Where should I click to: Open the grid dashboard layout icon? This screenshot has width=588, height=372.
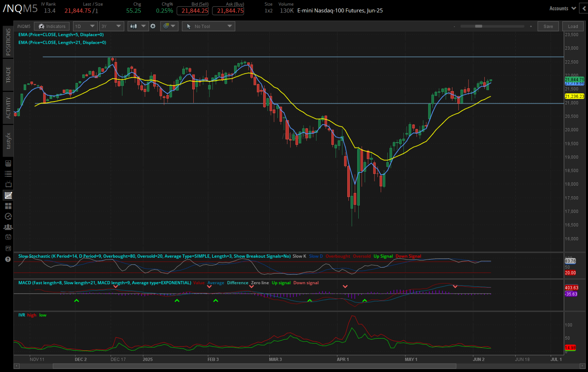click(8, 206)
